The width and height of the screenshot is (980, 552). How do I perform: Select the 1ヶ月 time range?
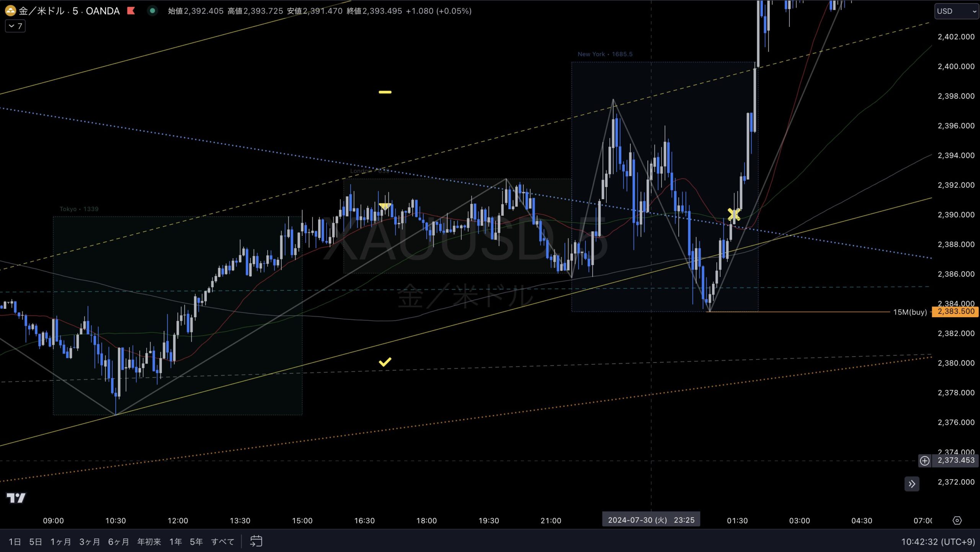61,542
